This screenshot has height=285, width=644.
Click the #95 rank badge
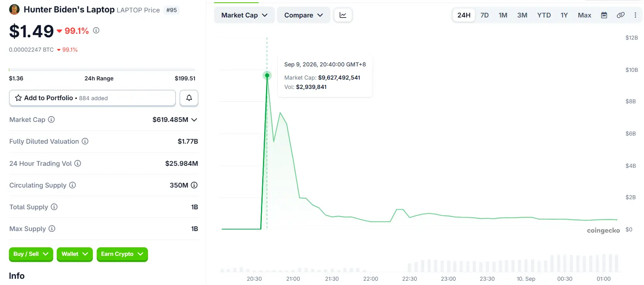click(172, 10)
